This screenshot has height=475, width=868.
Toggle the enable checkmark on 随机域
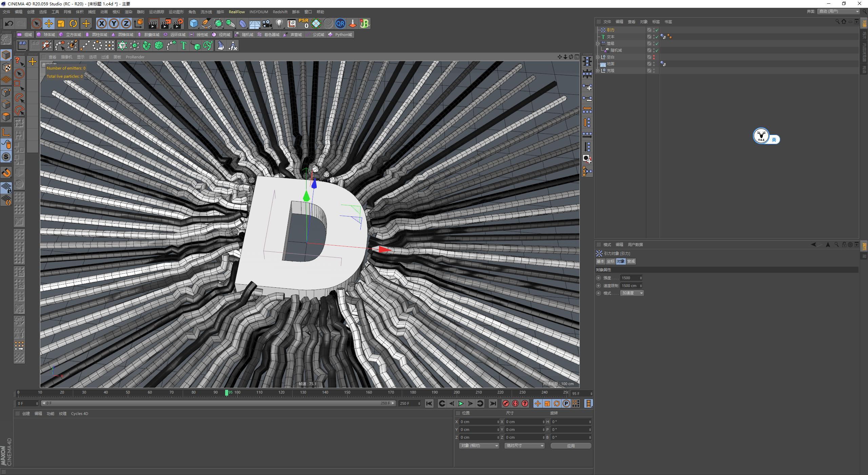click(x=657, y=50)
